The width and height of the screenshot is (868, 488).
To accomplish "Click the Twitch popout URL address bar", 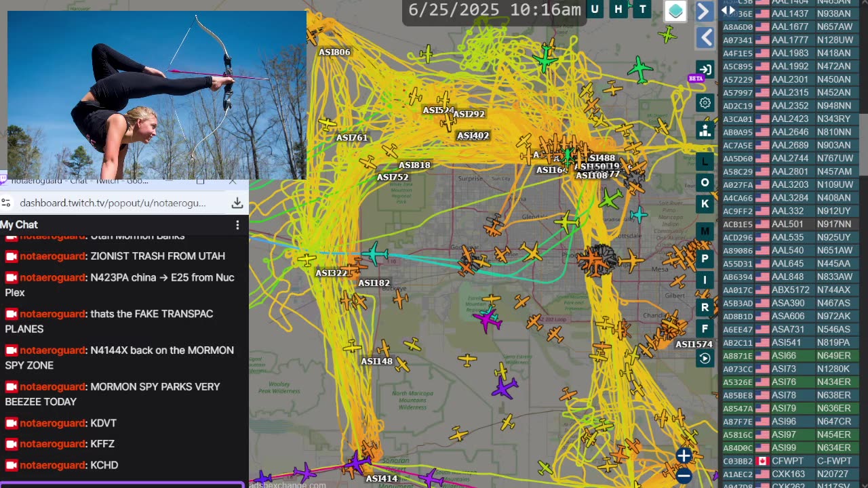I will pos(113,203).
